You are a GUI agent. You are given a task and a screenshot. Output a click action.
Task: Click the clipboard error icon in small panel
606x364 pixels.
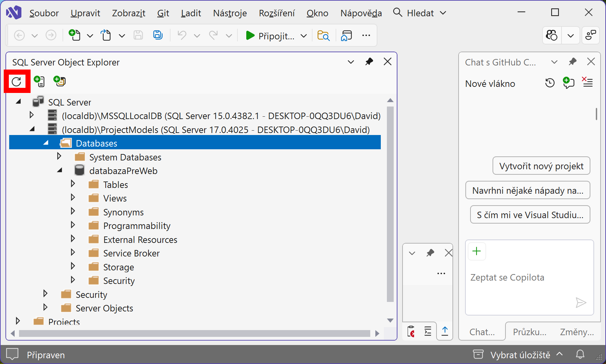(x=411, y=331)
